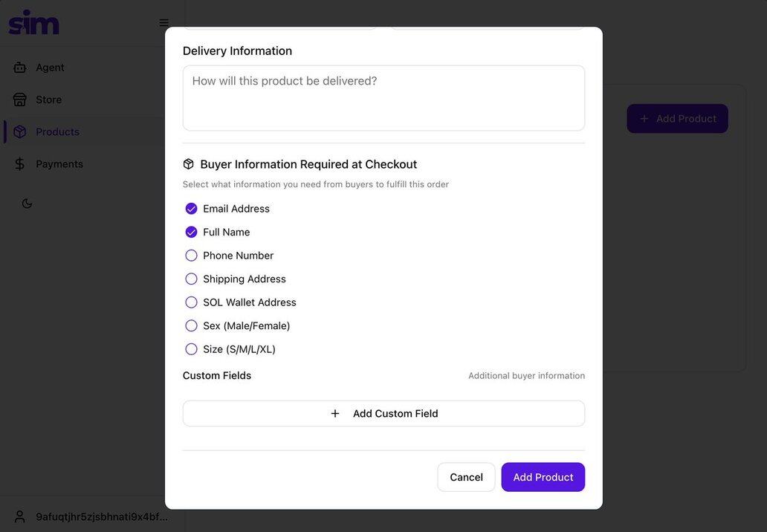
Task: Cancel the product dialog
Action: (x=466, y=477)
